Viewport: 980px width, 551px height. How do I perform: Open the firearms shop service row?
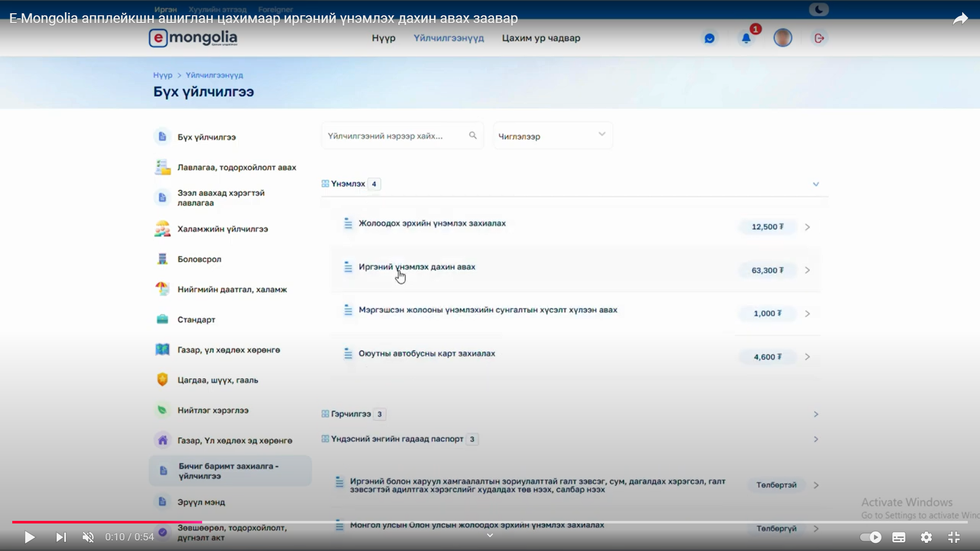point(575,485)
